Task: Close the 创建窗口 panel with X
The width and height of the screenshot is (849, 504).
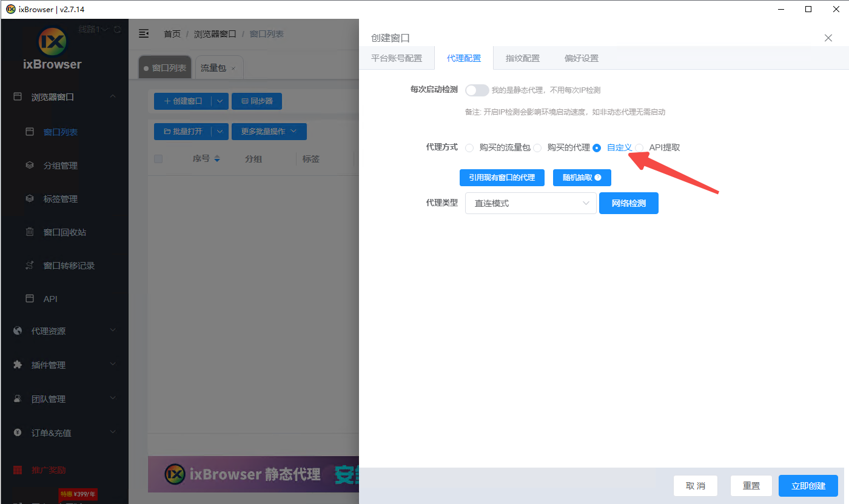Action: 828,38
